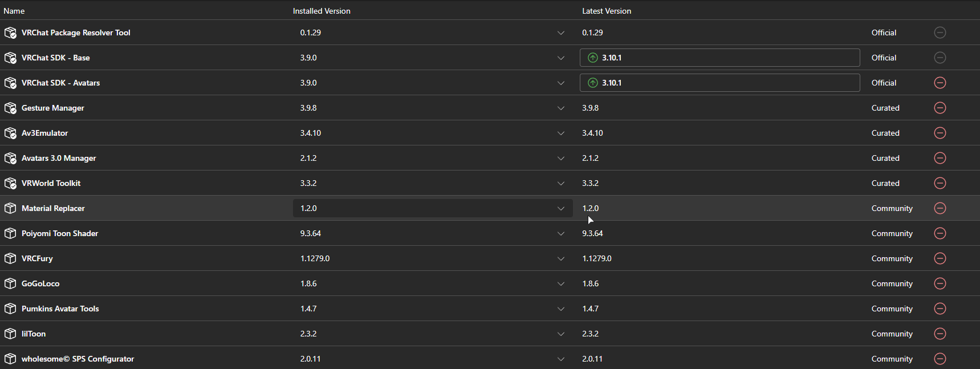Remove the wholesome SPS Configurator package
The width and height of the screenshot is (980, 369).
click(x=940, y=359)
